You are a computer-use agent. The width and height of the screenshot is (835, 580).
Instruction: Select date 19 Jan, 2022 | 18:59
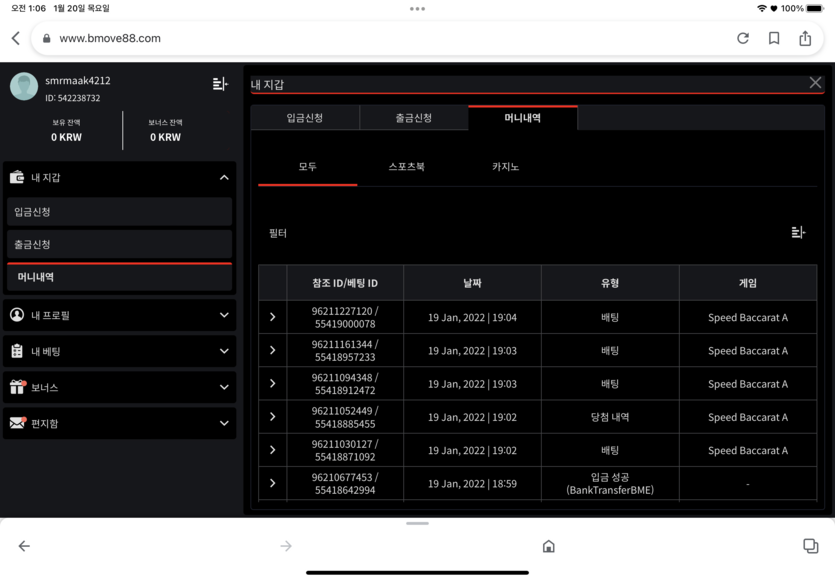[472, 484]
